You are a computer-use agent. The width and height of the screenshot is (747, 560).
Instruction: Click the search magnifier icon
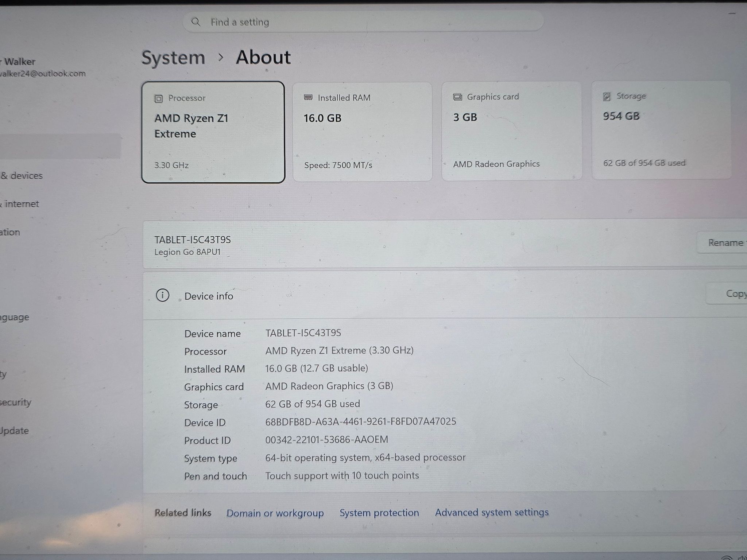pos(196,22)
